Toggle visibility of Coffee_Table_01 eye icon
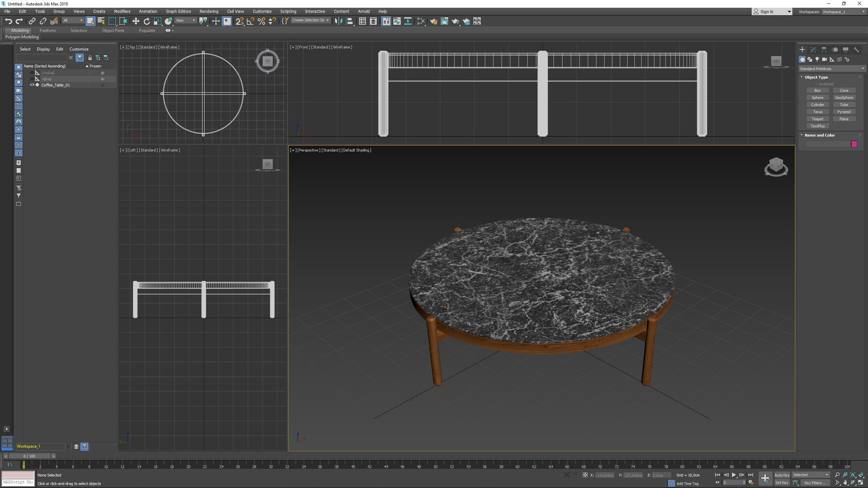 pyautogui.click(x=32, y=85)
